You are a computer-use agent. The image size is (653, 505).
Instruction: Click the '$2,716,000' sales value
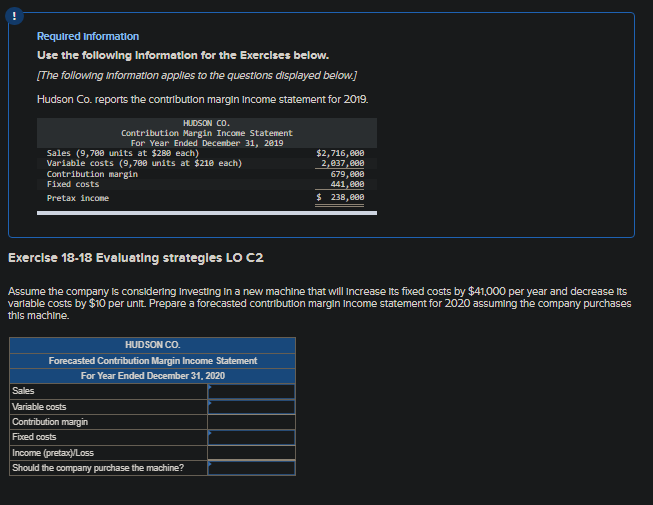tap(340, 153)
